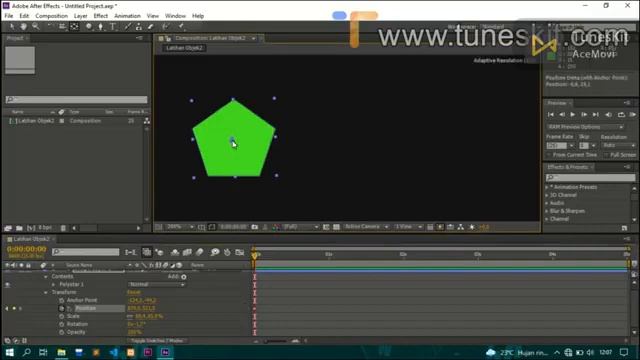Viewport: 640px width, 360px height.
Task: Collapse the Transform group
Action: coord(46,293)
